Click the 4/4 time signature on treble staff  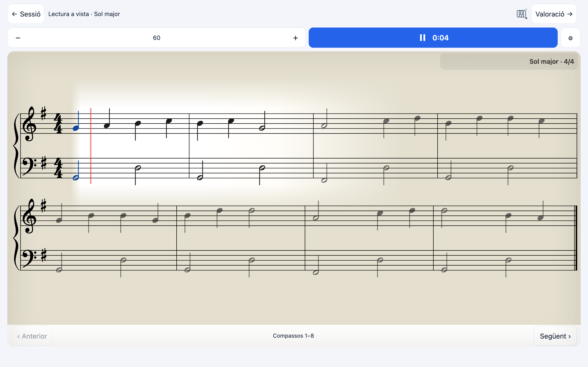coord(58,124)
